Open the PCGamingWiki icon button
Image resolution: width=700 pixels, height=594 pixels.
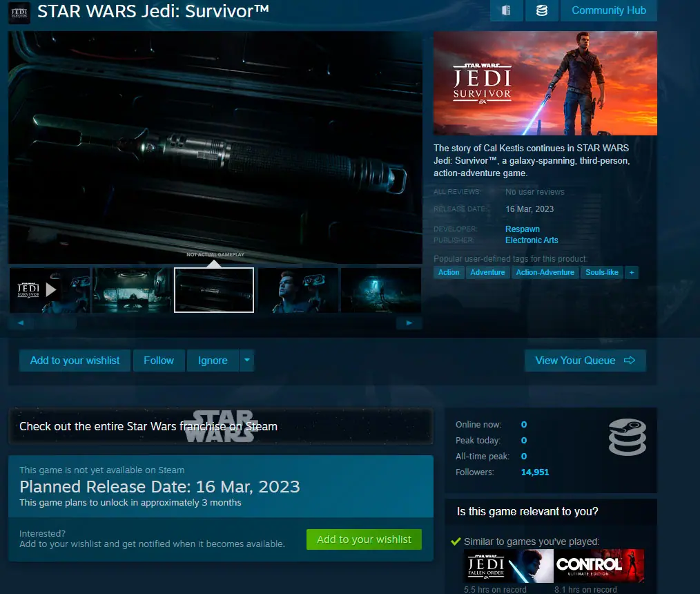[x=507, y=10]
